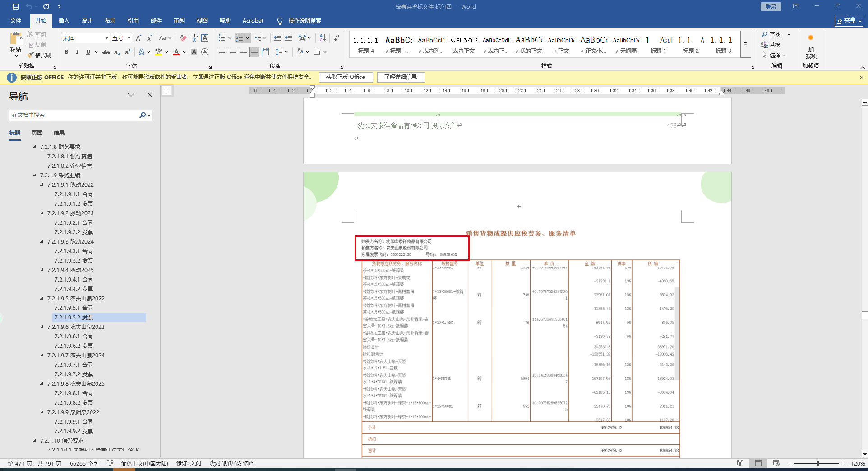868x471 pixels.
Task: Click the Format Painter (格式刷) button
Action: click(39, 55)
